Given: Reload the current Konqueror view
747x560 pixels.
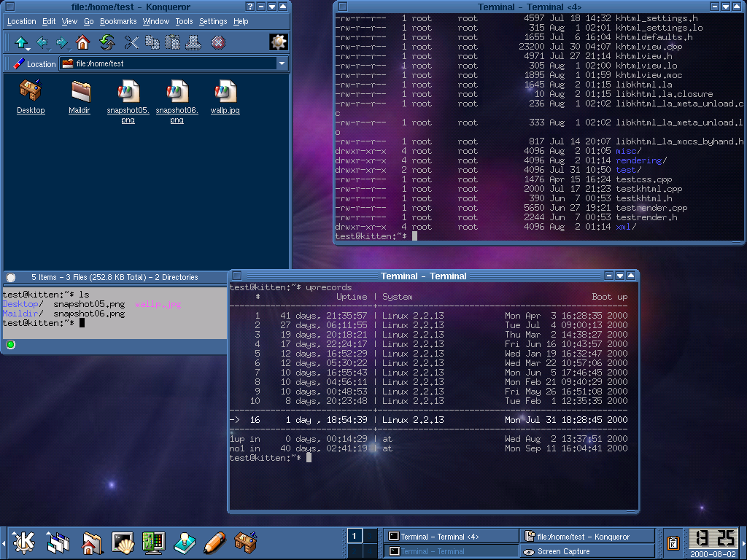Looking at the screenshot, I should 107,42.
